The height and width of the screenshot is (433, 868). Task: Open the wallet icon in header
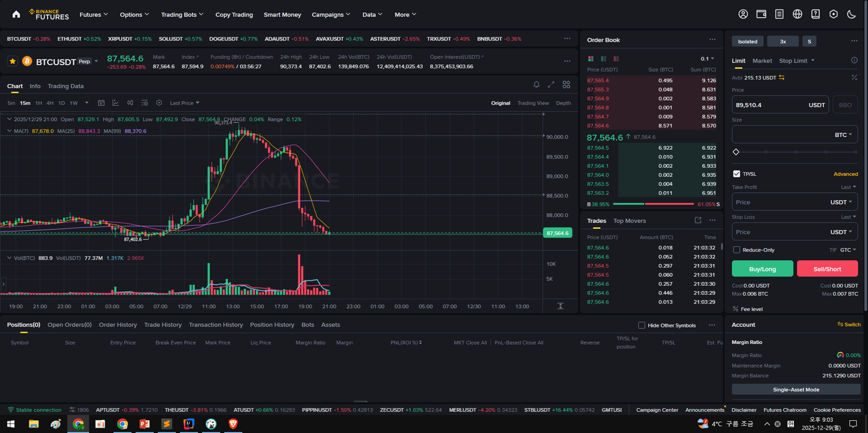click(x=761, y=14)
